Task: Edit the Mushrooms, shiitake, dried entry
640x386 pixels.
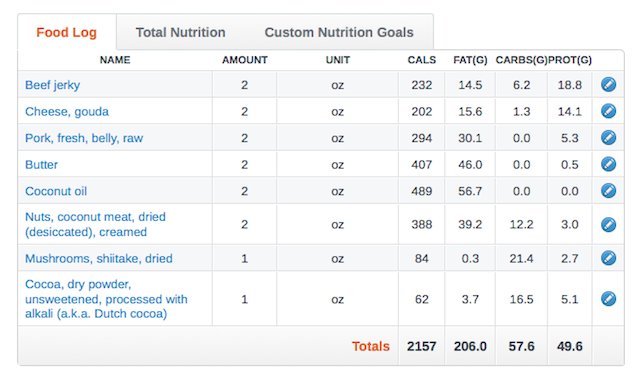Action: [608, 258]
